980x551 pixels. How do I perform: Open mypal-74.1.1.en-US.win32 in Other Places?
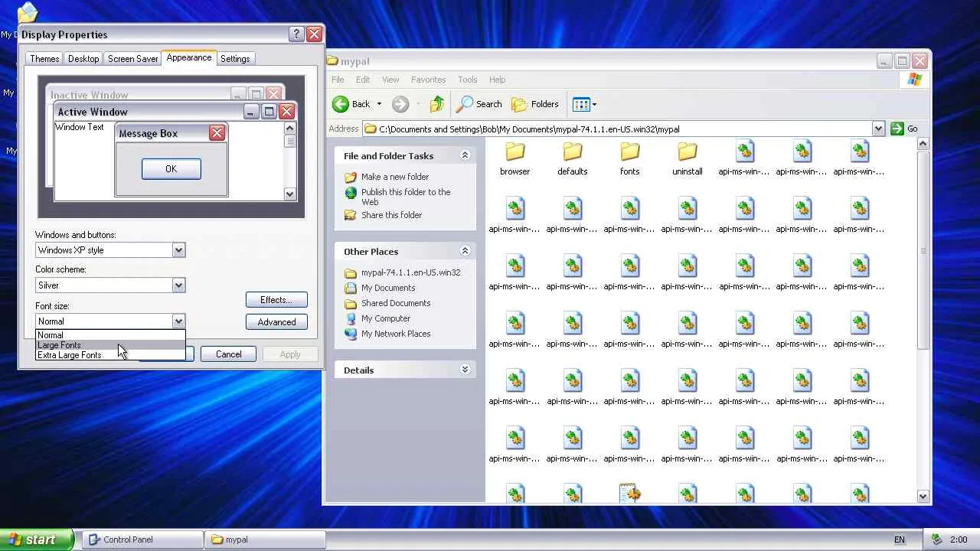click(x=410, y=272)
